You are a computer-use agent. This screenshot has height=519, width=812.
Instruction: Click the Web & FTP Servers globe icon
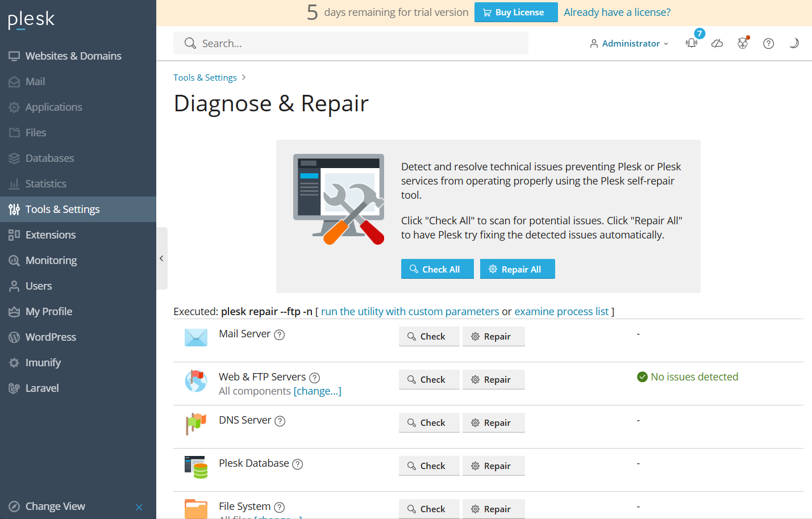pos(196,380)
